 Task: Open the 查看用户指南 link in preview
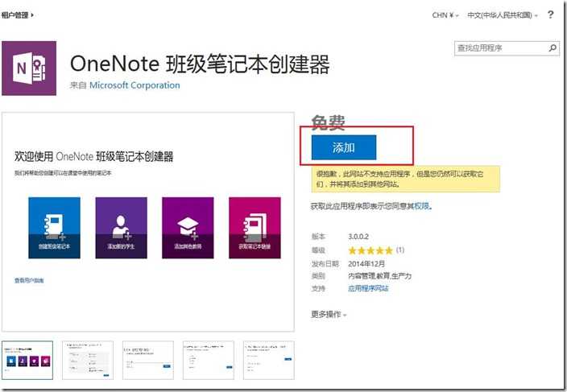29,280
